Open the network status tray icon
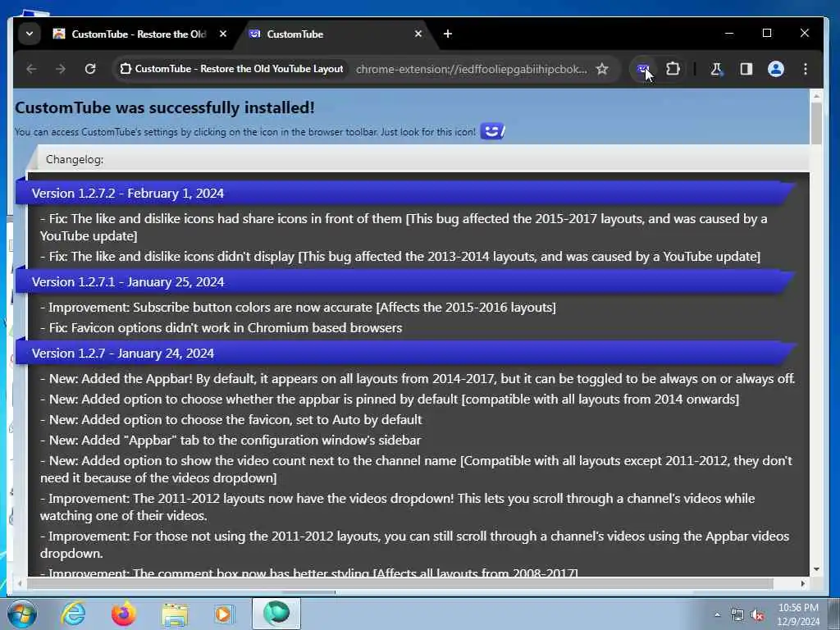 [x=737, y=615]
